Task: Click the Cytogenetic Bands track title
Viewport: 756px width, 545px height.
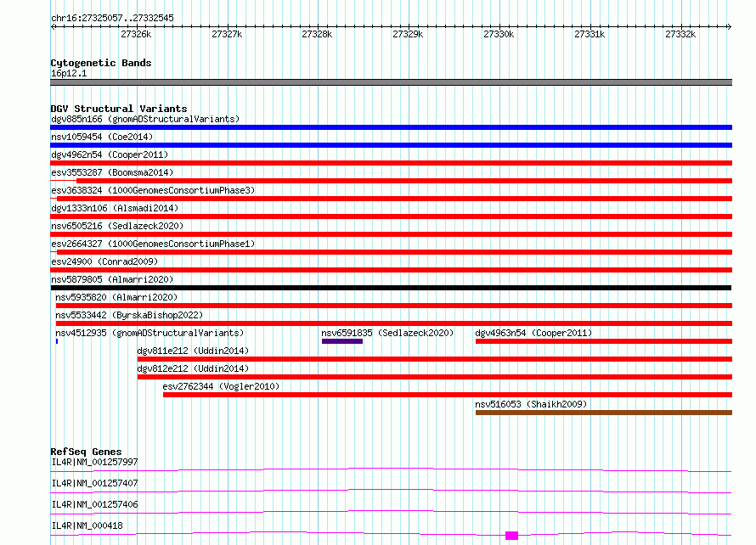Action: click(101, 63)
